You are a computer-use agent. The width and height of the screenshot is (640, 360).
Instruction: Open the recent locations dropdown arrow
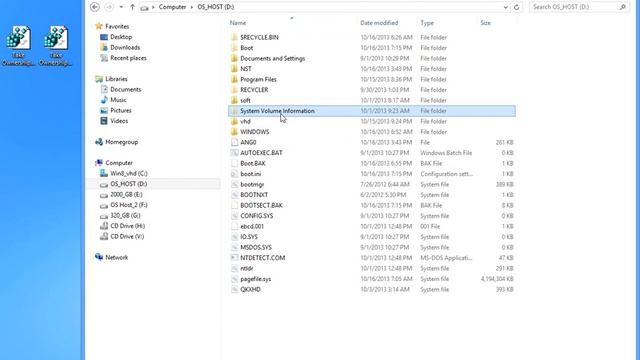pos(121,7)
